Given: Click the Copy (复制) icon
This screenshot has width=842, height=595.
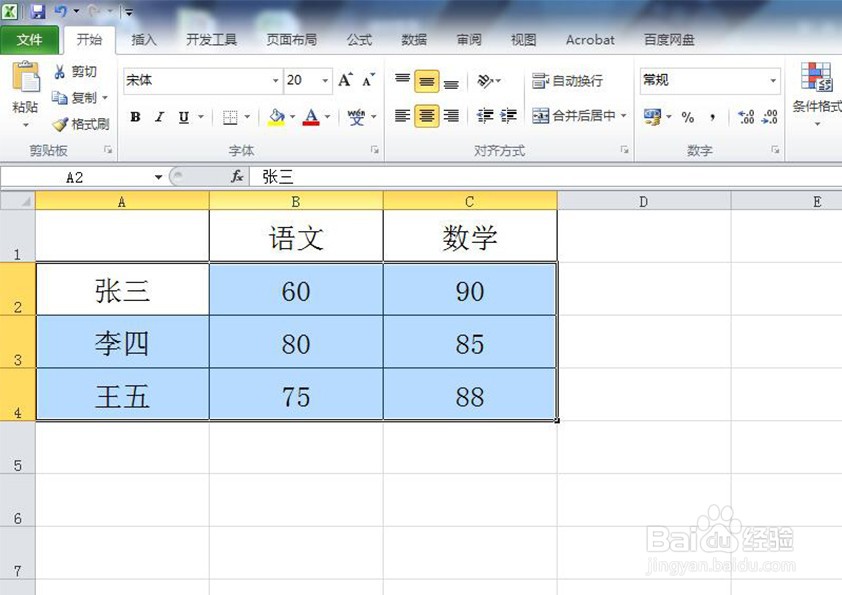Looking at the screenshot, I should click(59, 98).
